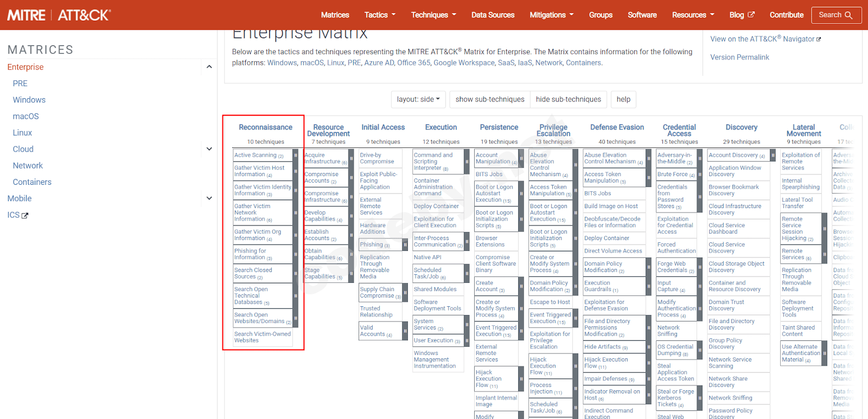Expand Phishing for Information sub-techniques handle
The width and height of the screenshot is (868, 419).
coord(296,254)
